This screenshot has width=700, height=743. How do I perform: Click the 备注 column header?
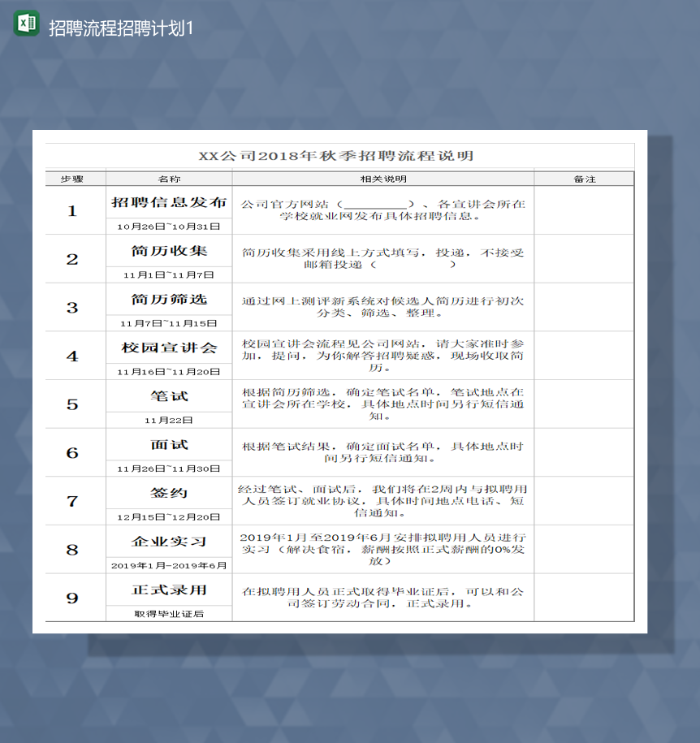[x=583, y=178]
